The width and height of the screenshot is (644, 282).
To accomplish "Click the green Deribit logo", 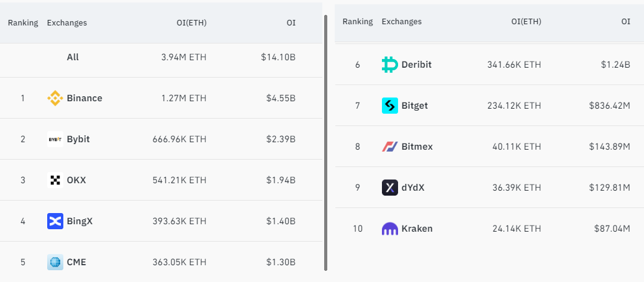I will [390, 65].
